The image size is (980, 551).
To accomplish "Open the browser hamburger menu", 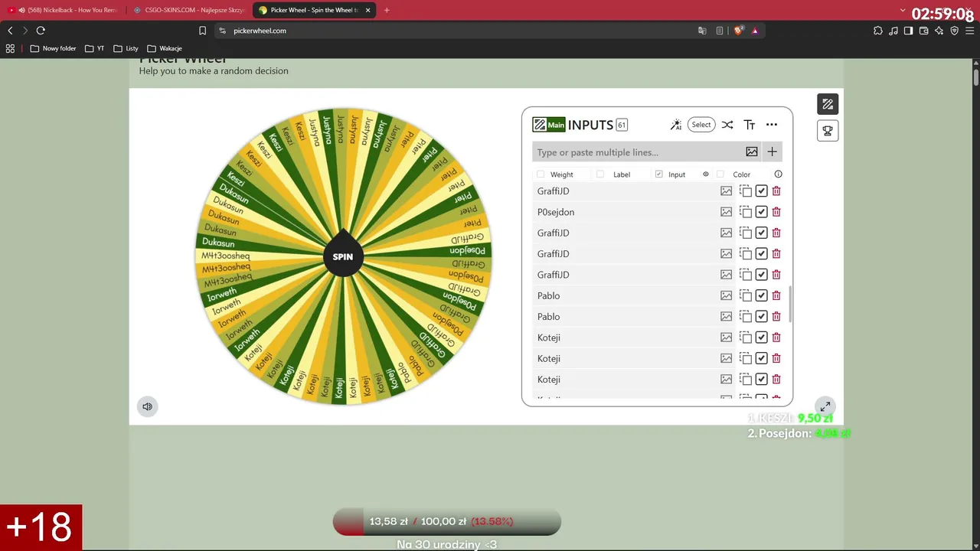I will click(x=970, y=31).
